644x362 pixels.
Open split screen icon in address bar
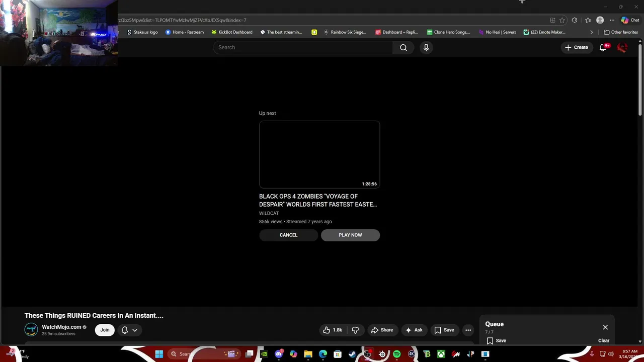coord(552,20)
